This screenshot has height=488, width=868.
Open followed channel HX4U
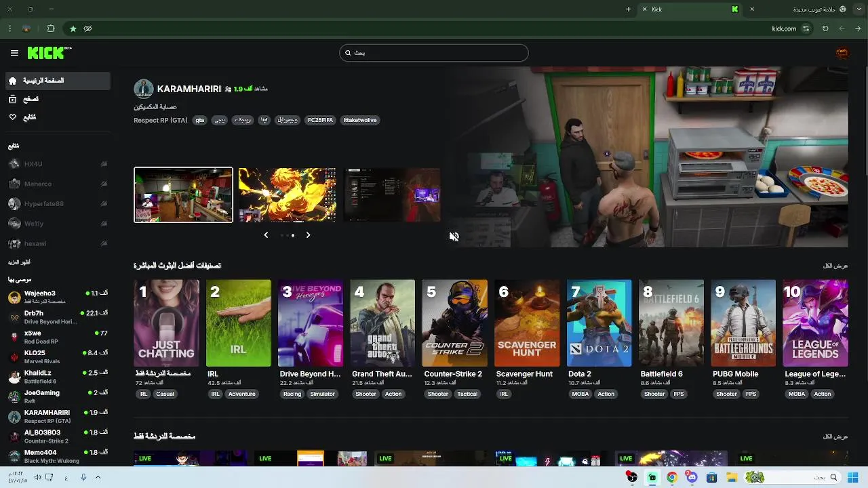pos(58,164)
